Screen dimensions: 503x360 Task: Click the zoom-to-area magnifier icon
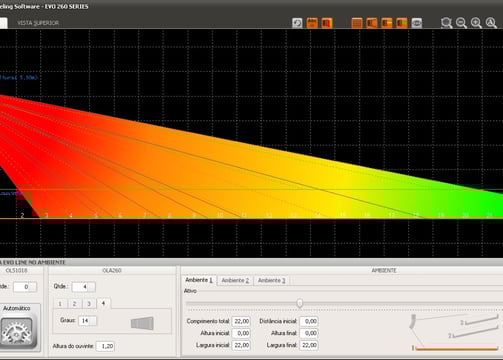446,23
